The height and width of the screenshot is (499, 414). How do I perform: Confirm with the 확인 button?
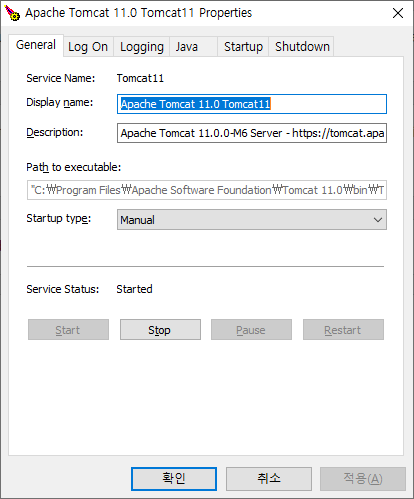tap(174, 479)
